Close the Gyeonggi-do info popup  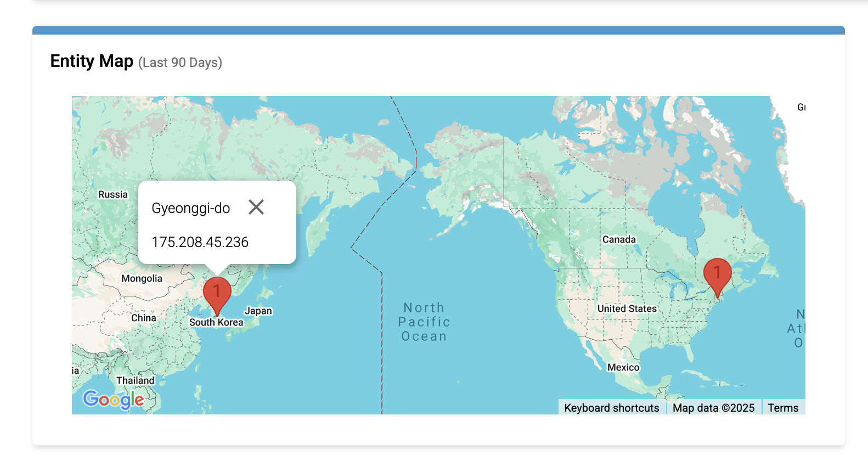click(256, 207)
